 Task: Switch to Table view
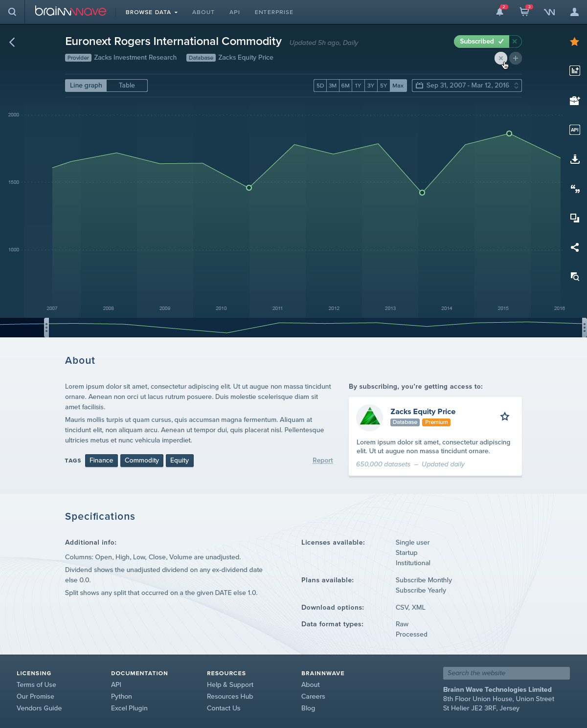pos(127,86)
